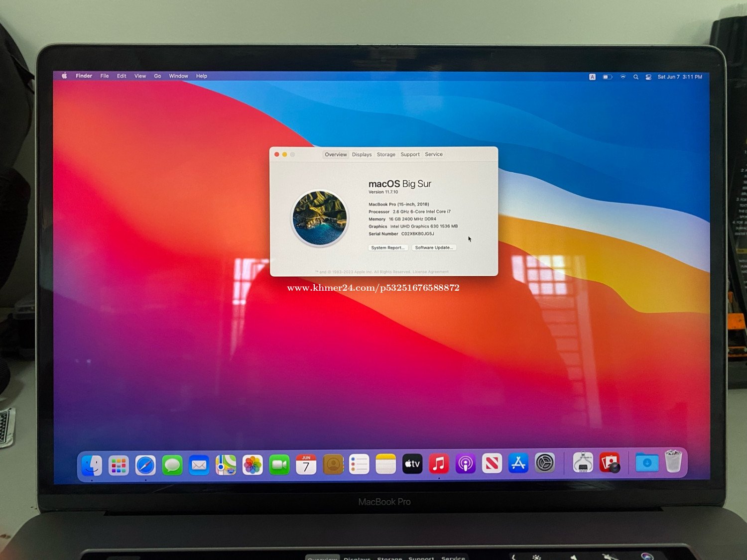747x560 pixels.
Task: Open Music app in the Dock
Action: click(x=439, y=464)
